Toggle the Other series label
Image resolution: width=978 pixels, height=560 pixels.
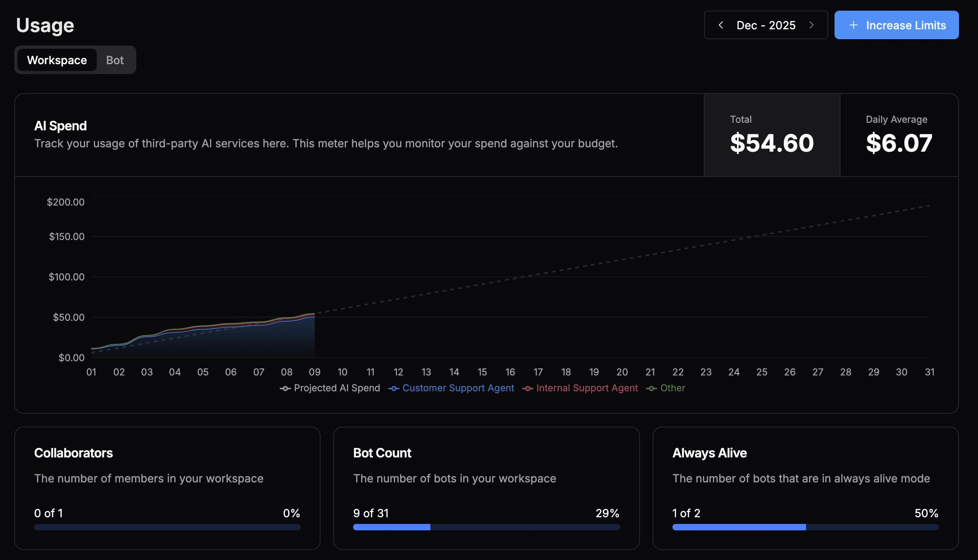coord(672,388)
